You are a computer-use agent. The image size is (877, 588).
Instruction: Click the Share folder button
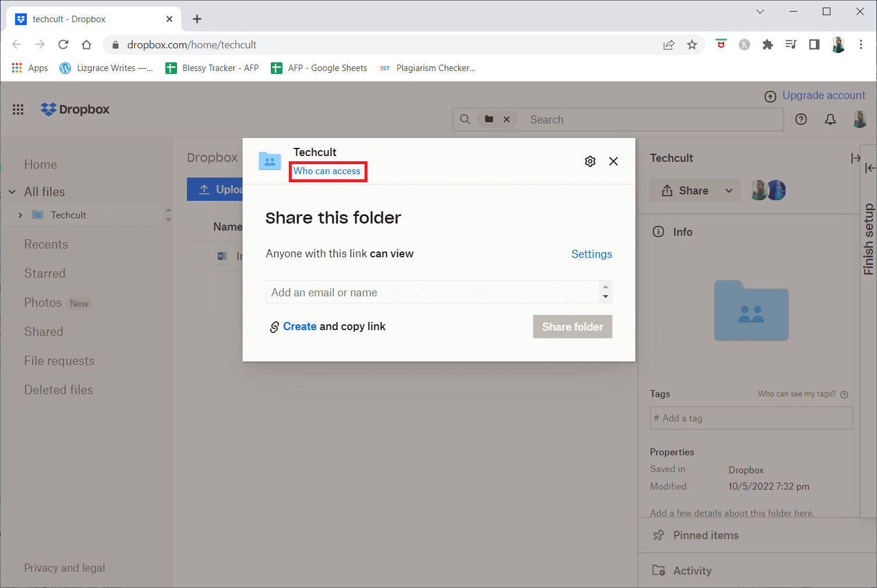coord(572,327)
